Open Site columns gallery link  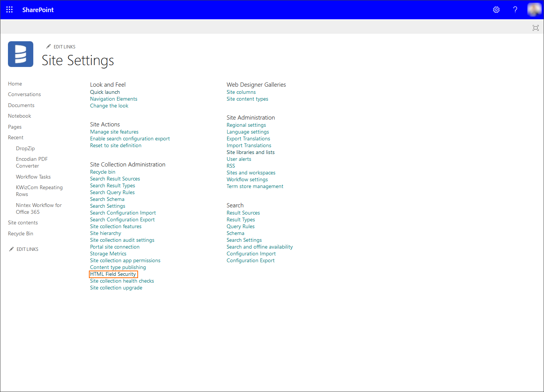(x=241, y=92)
